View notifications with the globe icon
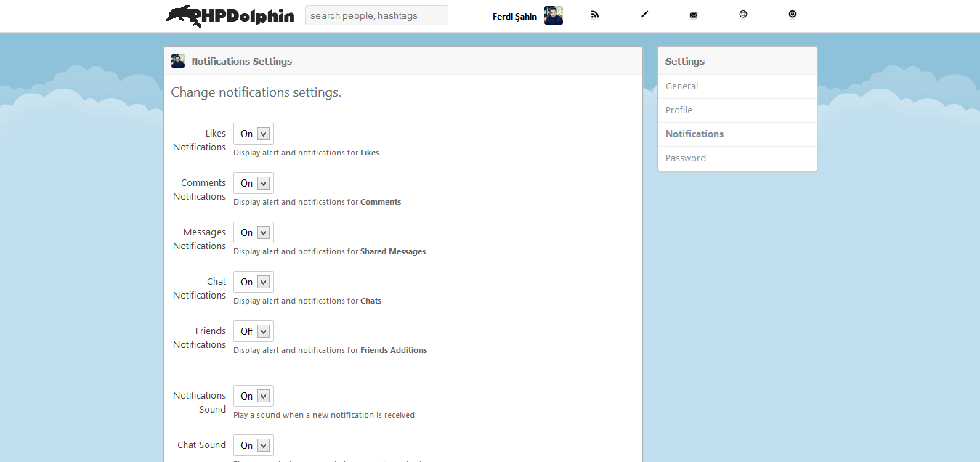This screenshot has height=462, width=980. tap(742, 14)
